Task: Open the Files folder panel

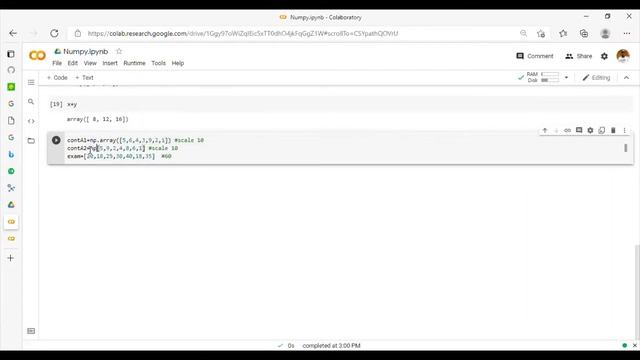Action: 31,141
